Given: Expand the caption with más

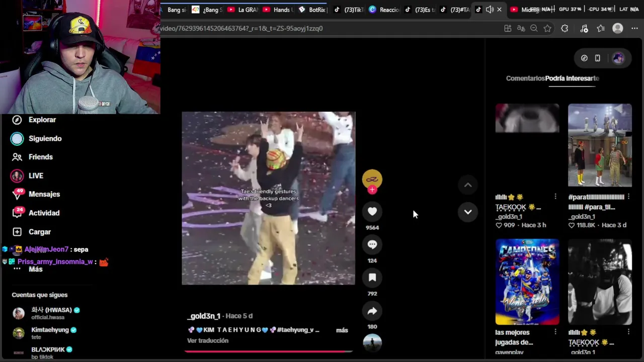Looking at the screenshot, I should click(342, 330).
